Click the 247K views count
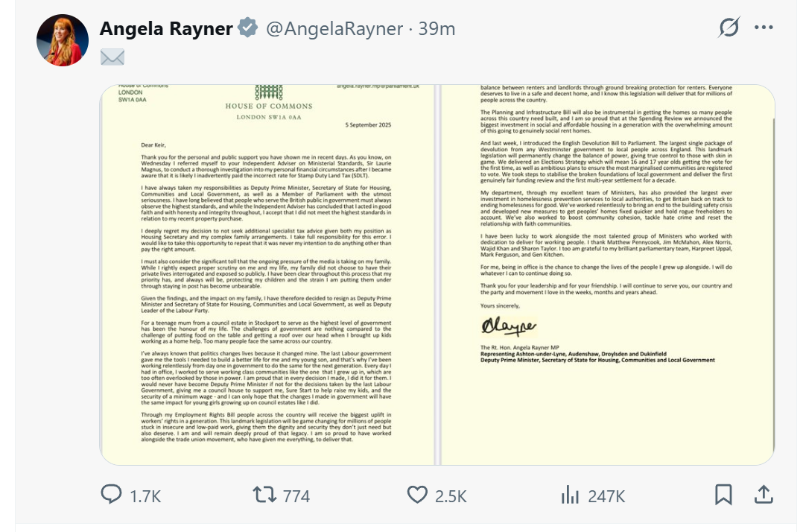This screenshot has height=532, width=803. [x=606, y=495]
